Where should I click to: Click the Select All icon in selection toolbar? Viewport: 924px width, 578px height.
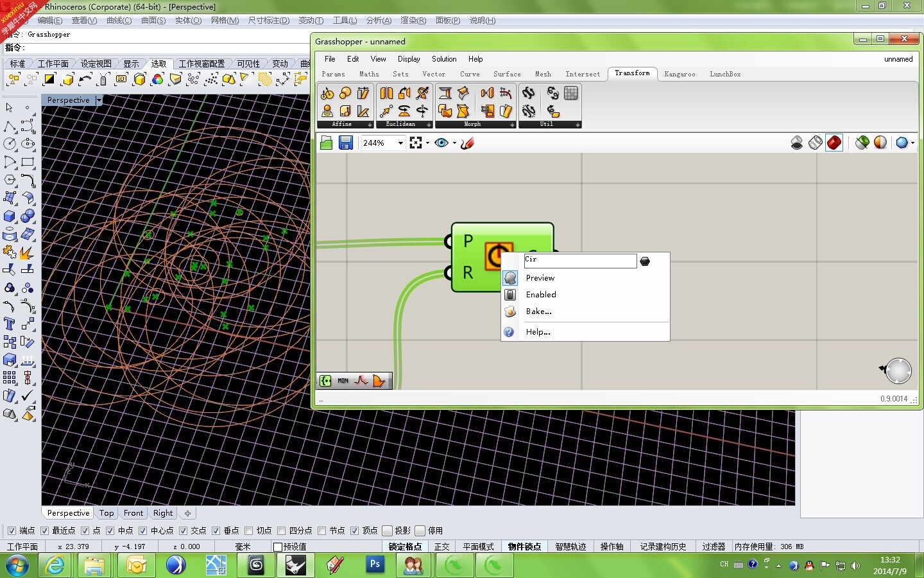(13, 80)
